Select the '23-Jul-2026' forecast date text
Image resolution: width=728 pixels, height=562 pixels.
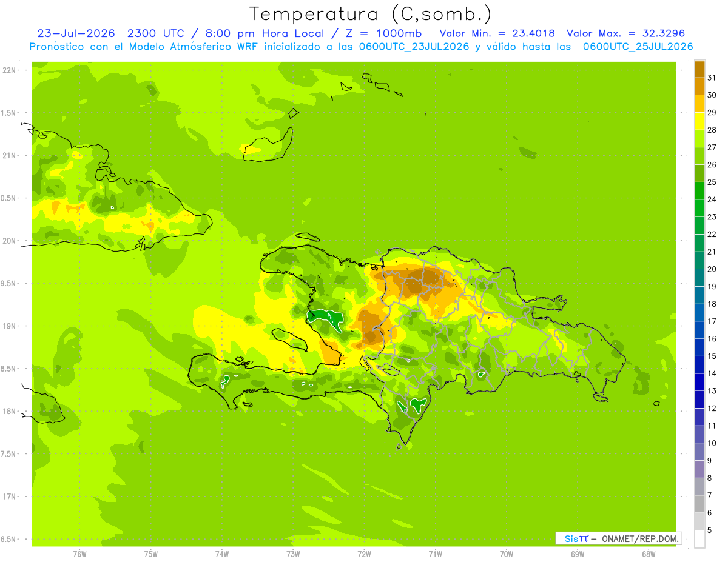point(76,33)
